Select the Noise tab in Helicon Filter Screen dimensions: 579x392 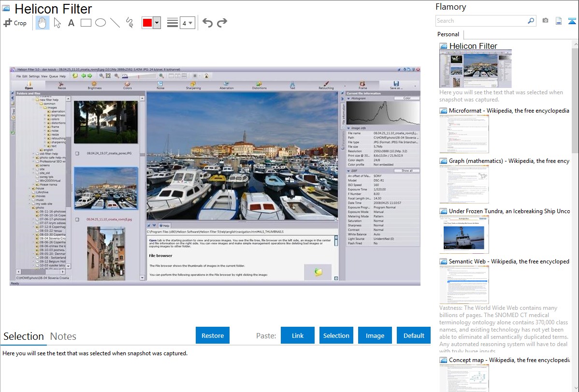point(160,86)
